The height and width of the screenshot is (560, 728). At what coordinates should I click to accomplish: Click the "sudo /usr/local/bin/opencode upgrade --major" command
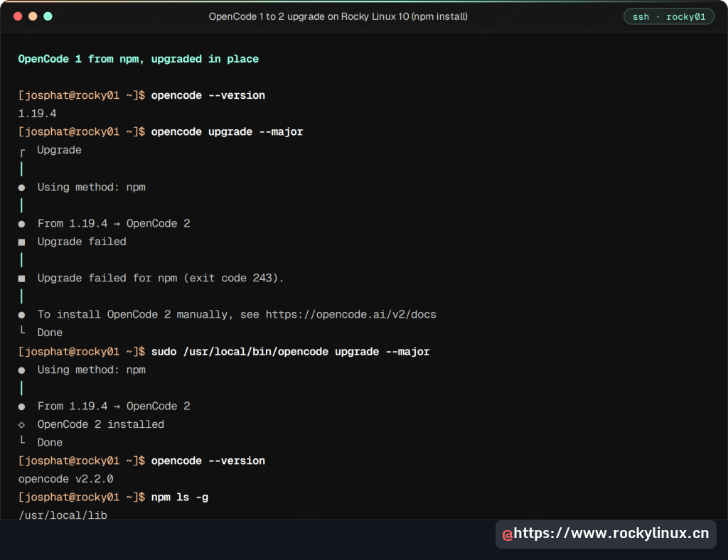coord(290,352)
